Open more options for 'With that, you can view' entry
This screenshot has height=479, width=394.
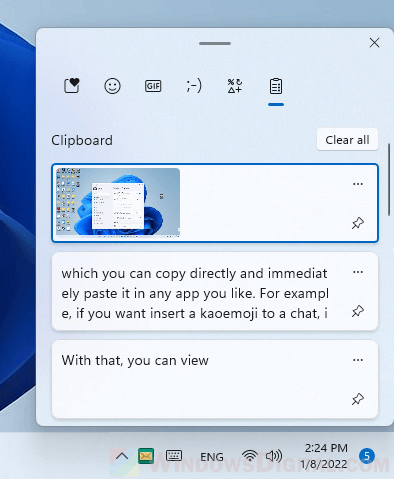(358, 360)
